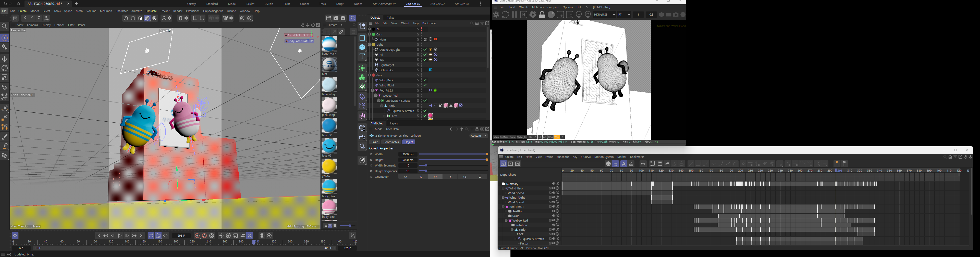The image size is (980, 257).
Task: Click the Cube primitive icon
Action: click(362, 47)
